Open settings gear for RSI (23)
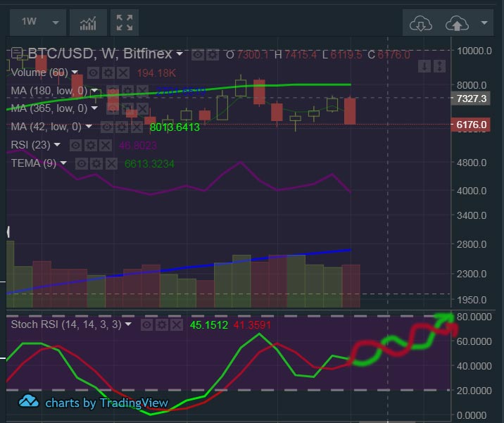This screenshot has width=504, height=423. (91, 145)
